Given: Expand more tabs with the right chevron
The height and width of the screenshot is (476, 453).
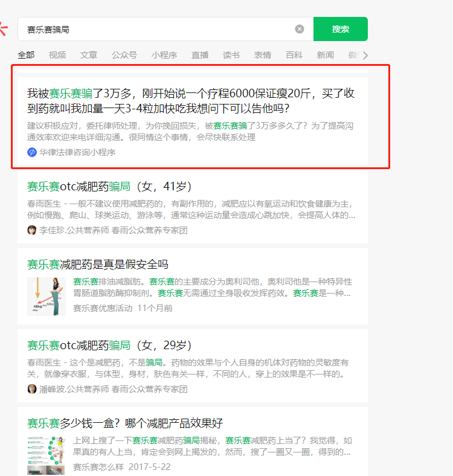Looking at the screenshot, I should pos(365,56).
